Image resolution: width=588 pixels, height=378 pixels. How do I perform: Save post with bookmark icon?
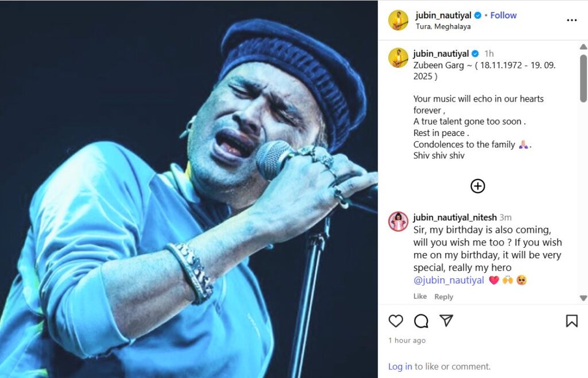click(x=571, y=321)
